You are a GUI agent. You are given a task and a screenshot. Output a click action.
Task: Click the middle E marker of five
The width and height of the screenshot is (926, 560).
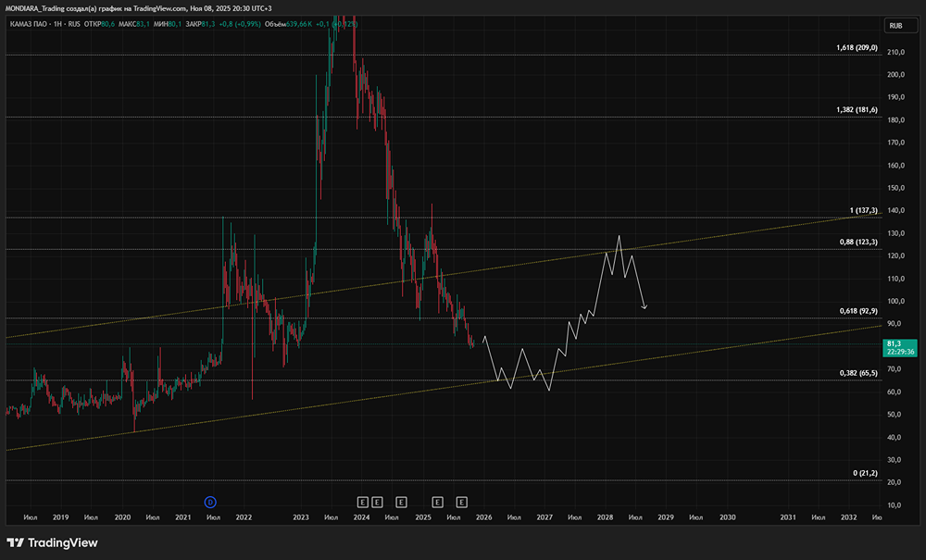(x=401, y=502)
